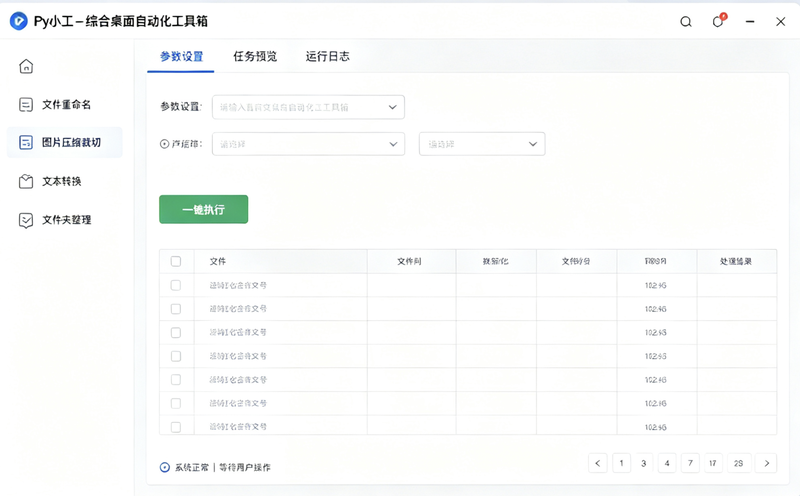Minimize the Py小工 window
Image resolution: width=800 pixels, height=496 pixels.
coord(750,21)
